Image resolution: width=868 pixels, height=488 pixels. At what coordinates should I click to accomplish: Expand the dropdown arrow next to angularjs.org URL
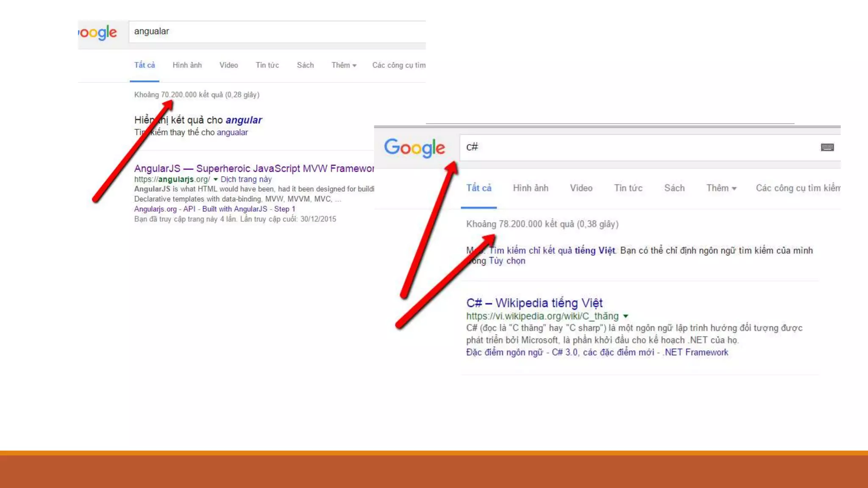(x=215, y=179)
